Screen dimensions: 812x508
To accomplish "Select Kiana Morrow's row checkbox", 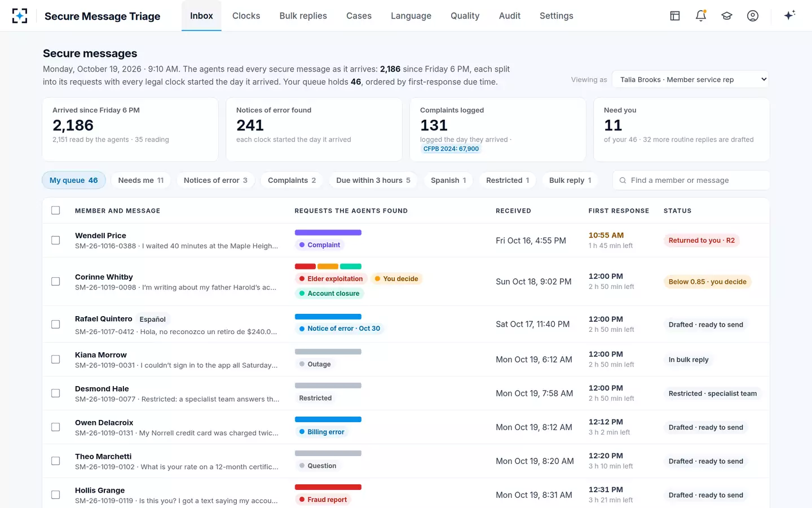I will click(x=56, y=360).
